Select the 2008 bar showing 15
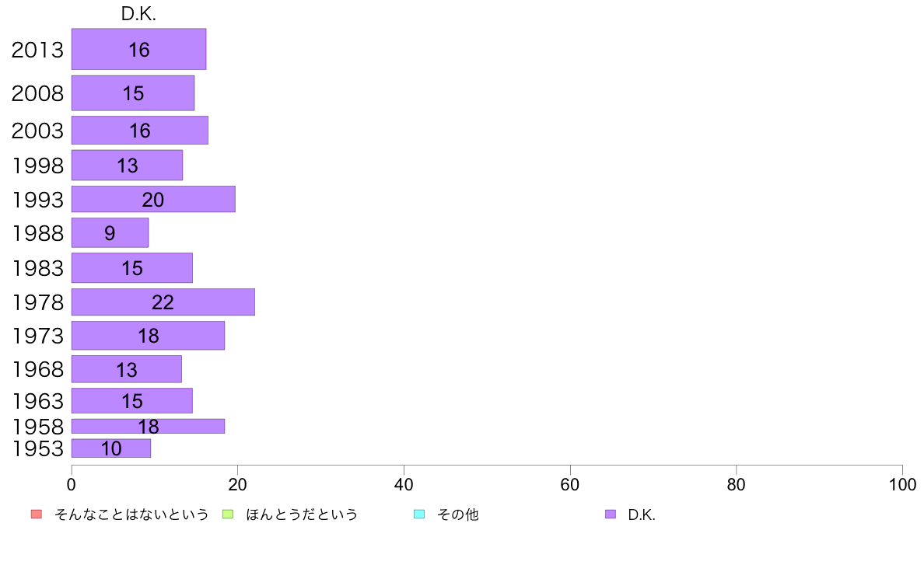924x572 pixels. pos(133,93)
